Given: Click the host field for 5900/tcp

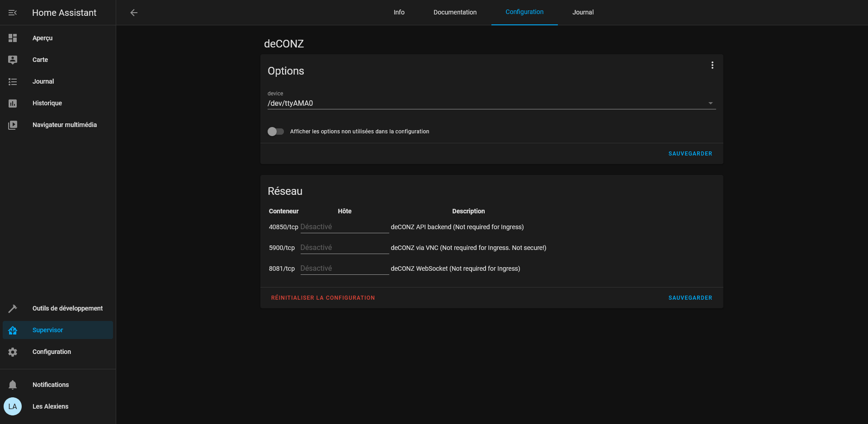Looking at the screenshot, I should point(344,248).
